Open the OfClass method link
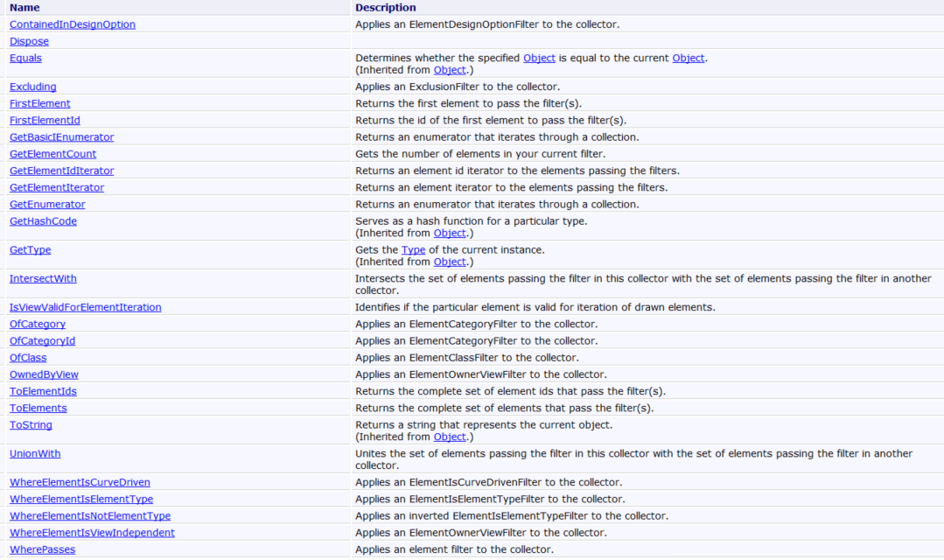Image resolution: width=944 pixels, height=560 pixels. (28, 358)
